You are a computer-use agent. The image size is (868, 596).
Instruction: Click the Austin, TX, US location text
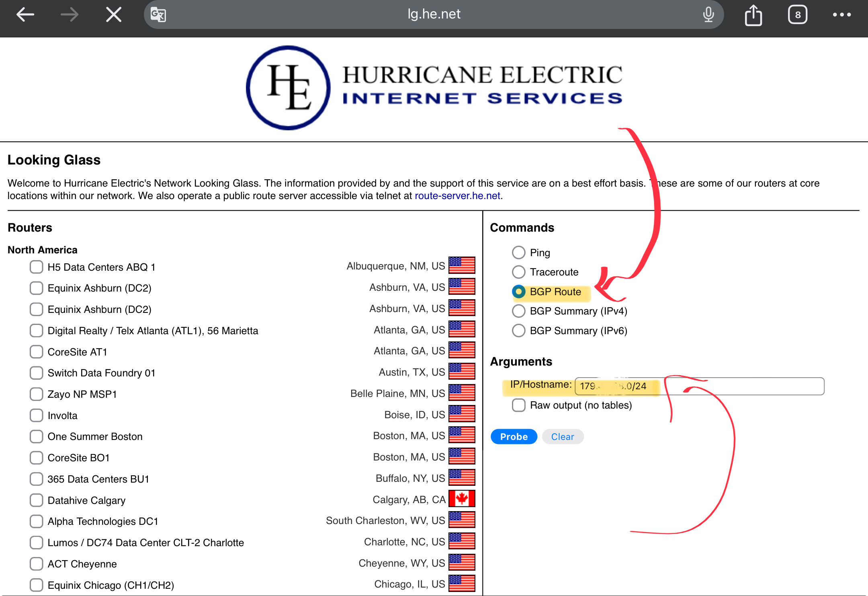412,372
